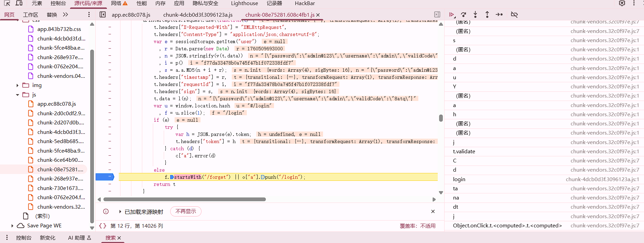Click the Step into function icon
This screenshot has height=243, width=644.
coord(475,15)
